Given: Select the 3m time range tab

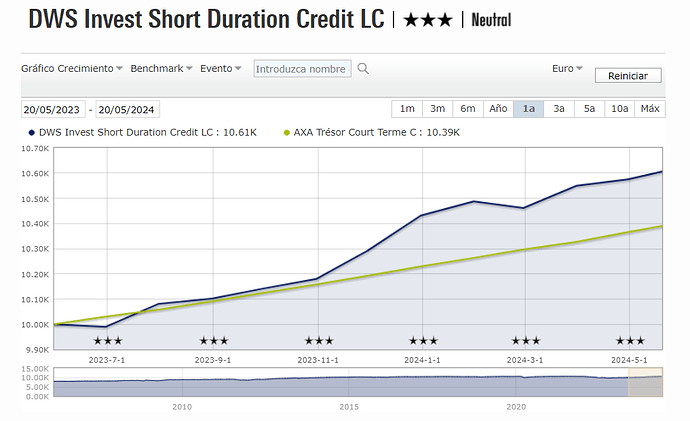Looking at the screenshot, I should 437,109.
